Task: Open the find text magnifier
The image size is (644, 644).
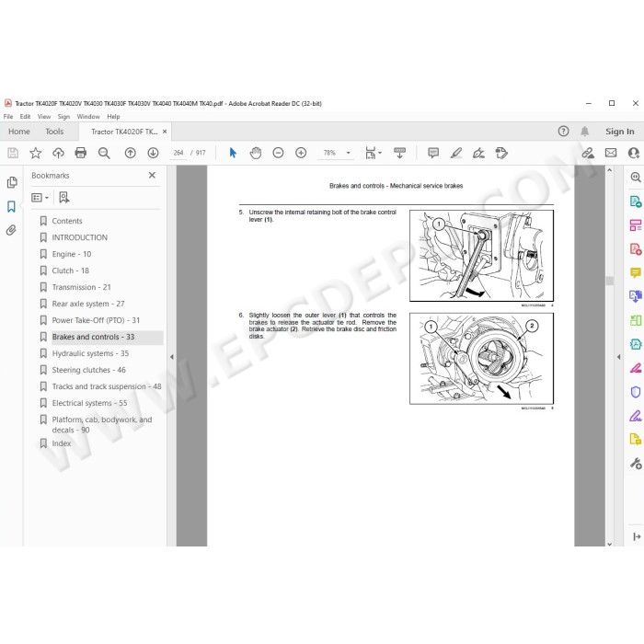Action: click(x=104, y=154)
